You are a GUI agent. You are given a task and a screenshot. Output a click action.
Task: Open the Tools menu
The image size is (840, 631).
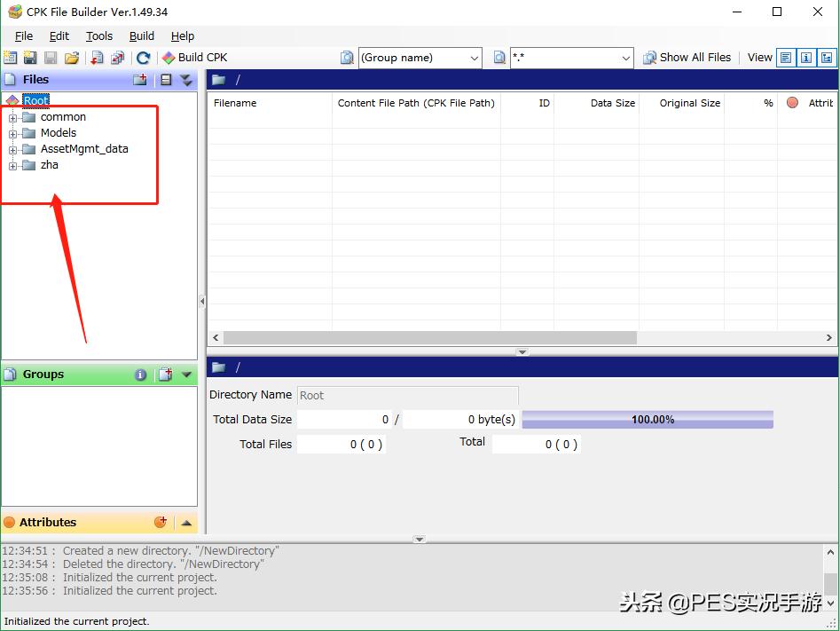[99, 35]
